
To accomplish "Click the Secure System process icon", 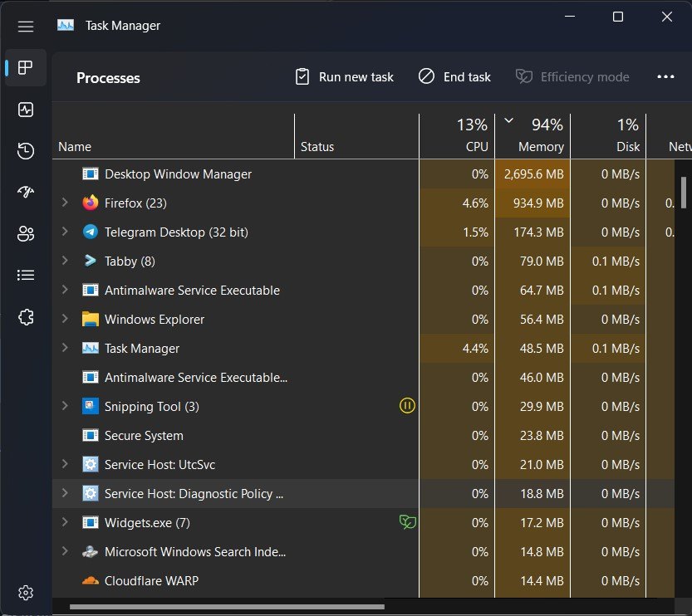I will [x=91, y=435].
